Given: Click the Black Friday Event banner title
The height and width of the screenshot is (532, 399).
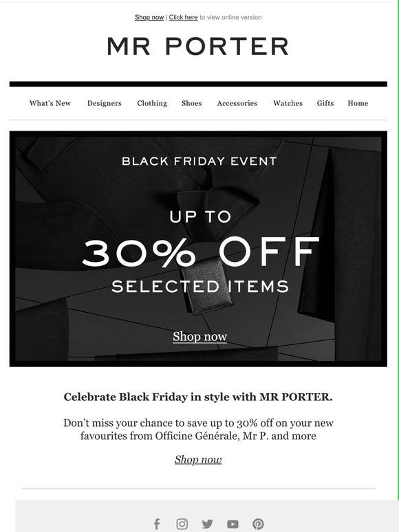Looking at the screenshot, I should coord(199,161).
